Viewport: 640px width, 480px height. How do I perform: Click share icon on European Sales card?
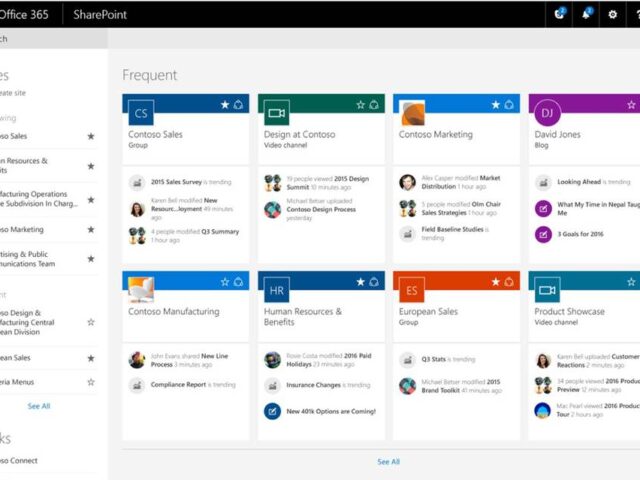click(x=509, y=282)
